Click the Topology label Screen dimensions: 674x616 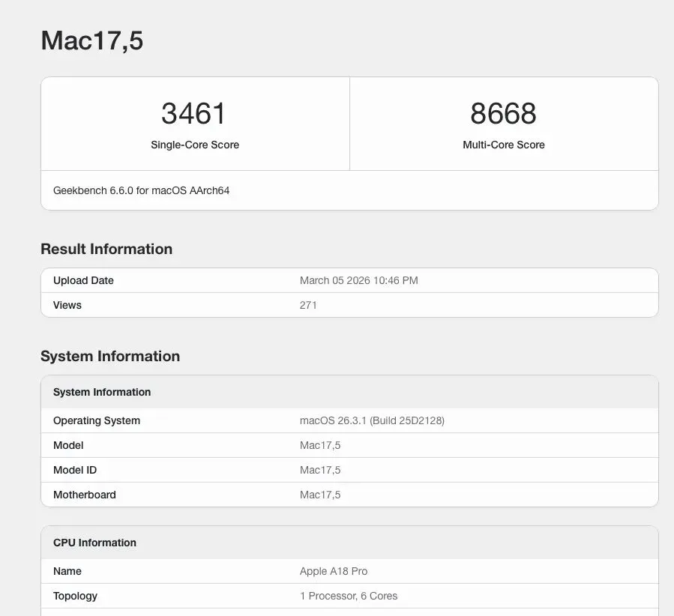75,597
